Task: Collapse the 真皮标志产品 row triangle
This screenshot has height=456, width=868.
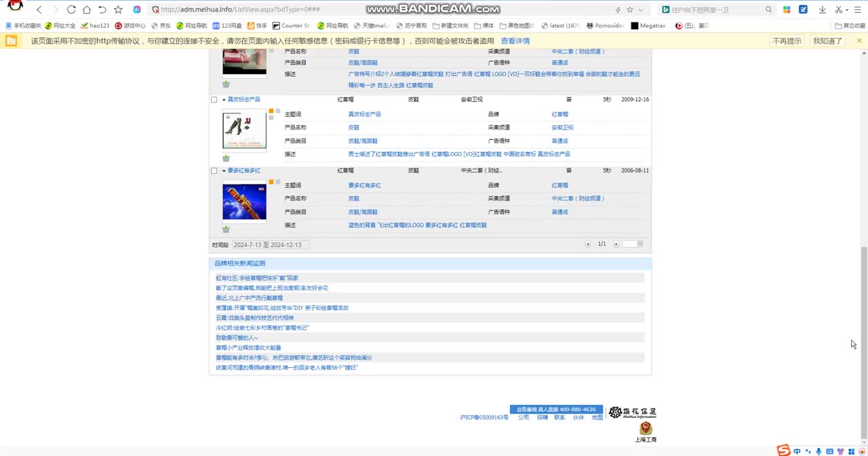Action: tap(224, 100)
